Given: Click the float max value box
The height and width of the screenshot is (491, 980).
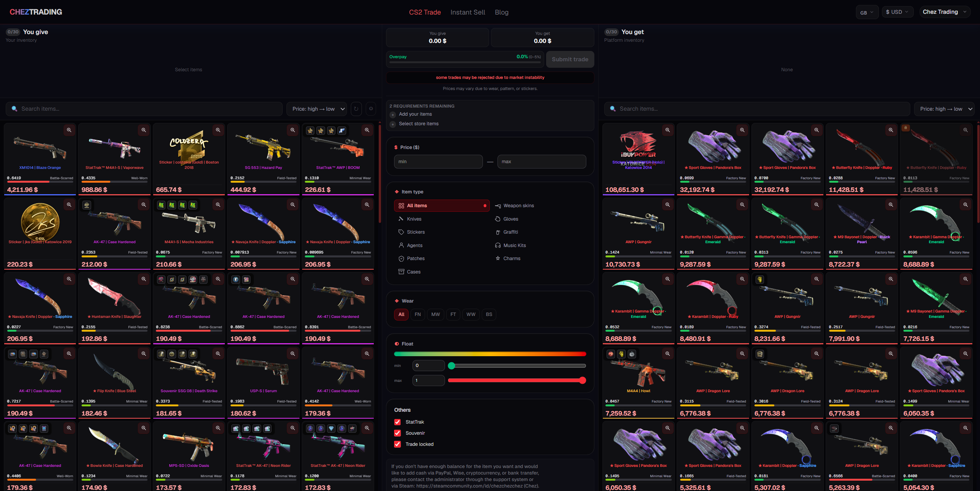Looking at the screenshot, I should 429,380.
